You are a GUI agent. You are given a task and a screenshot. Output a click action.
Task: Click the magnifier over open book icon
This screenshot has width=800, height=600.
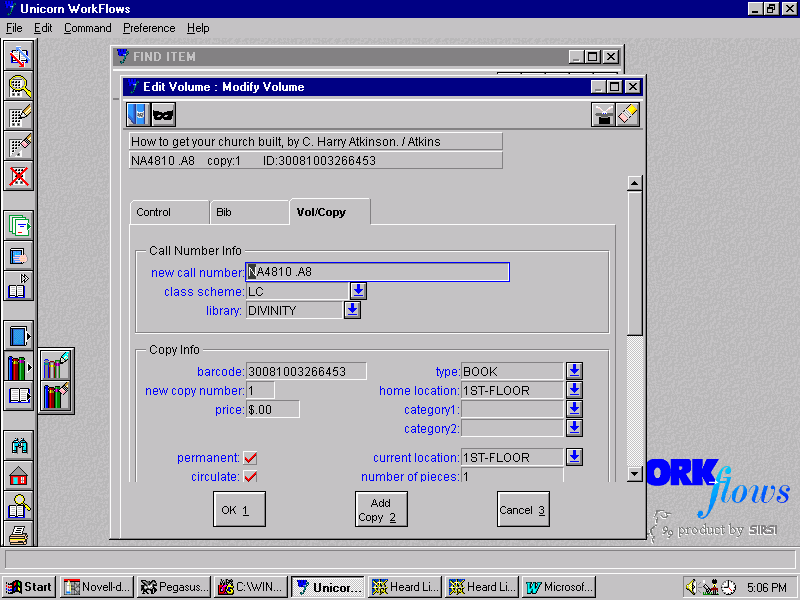(x=19, y=506)
